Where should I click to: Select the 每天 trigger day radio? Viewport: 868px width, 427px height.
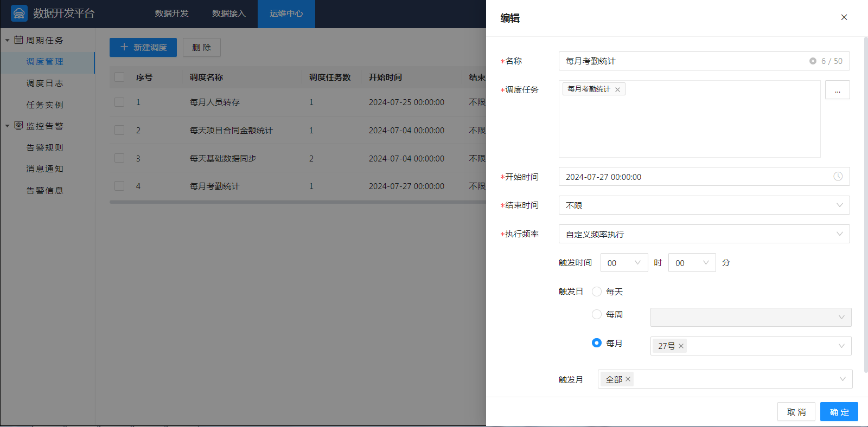tap(597, 292)
